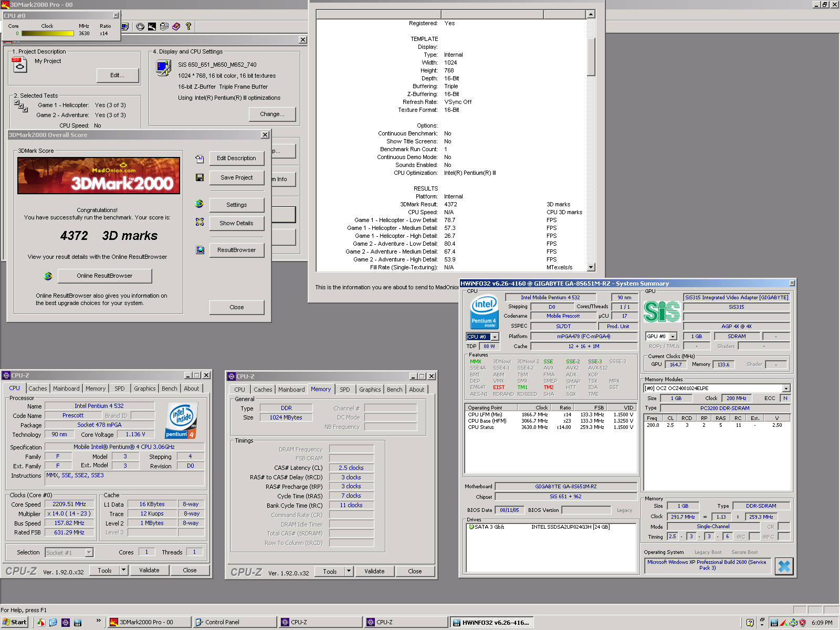840x630 pixels.
Task: Click the Change... button in Display settings
Action: (x=272, y=114)
